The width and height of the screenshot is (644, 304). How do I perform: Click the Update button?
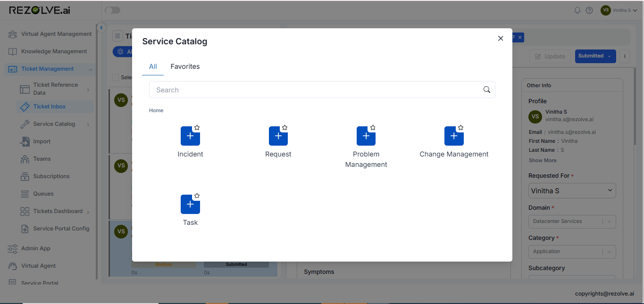pos(550,56)
